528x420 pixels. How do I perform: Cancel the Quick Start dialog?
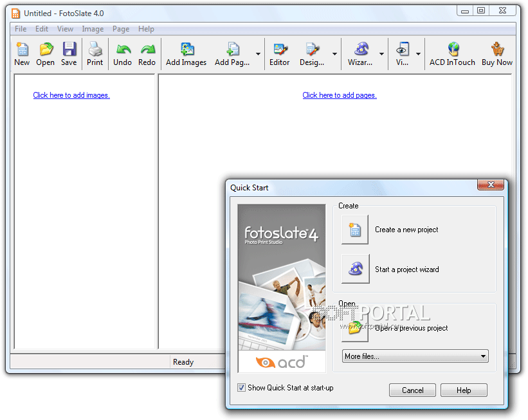412,390
